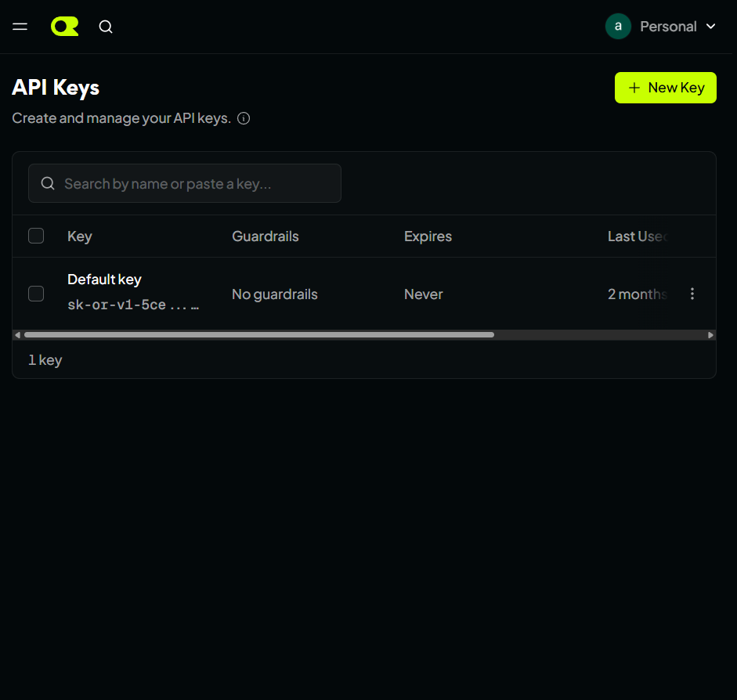Viewport: 737px width, 700px height.
Task: Show info about API keys
Action: [244, 118]
